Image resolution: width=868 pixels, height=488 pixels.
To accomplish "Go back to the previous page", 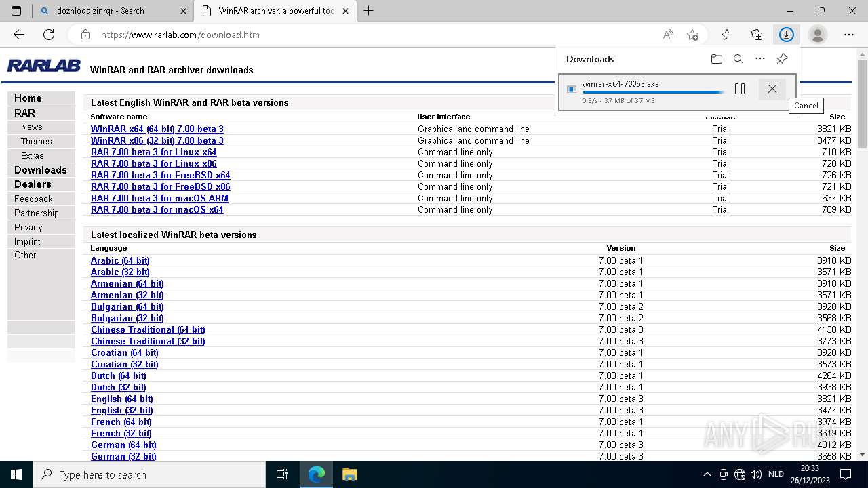I will pyautogui.click(x=19, y=35).
